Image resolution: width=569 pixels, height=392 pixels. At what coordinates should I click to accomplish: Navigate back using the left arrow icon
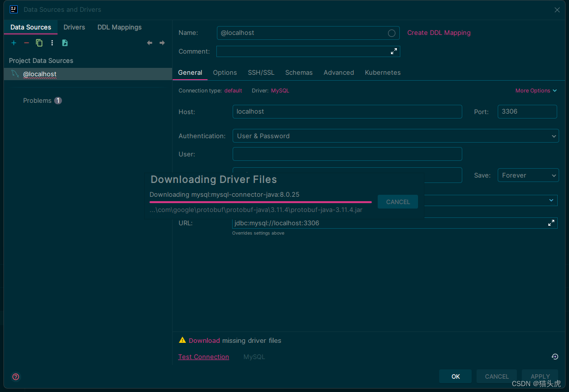(150, 43)
